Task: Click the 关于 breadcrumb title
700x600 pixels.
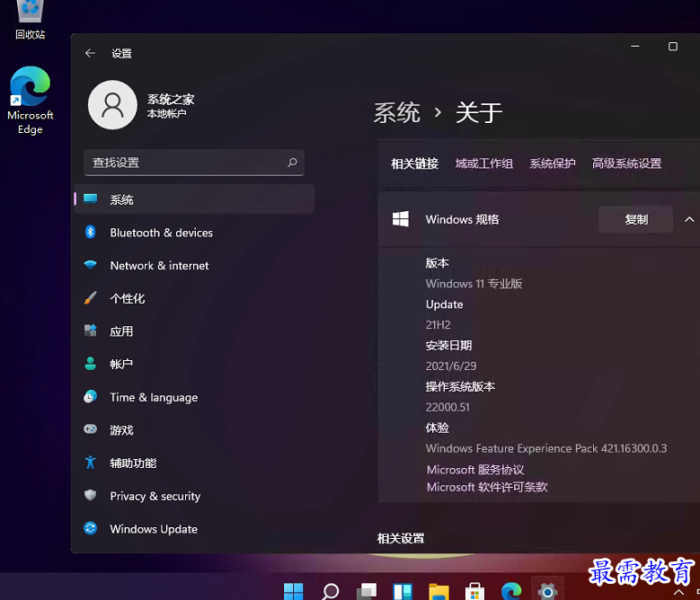Action: (479, 112)
